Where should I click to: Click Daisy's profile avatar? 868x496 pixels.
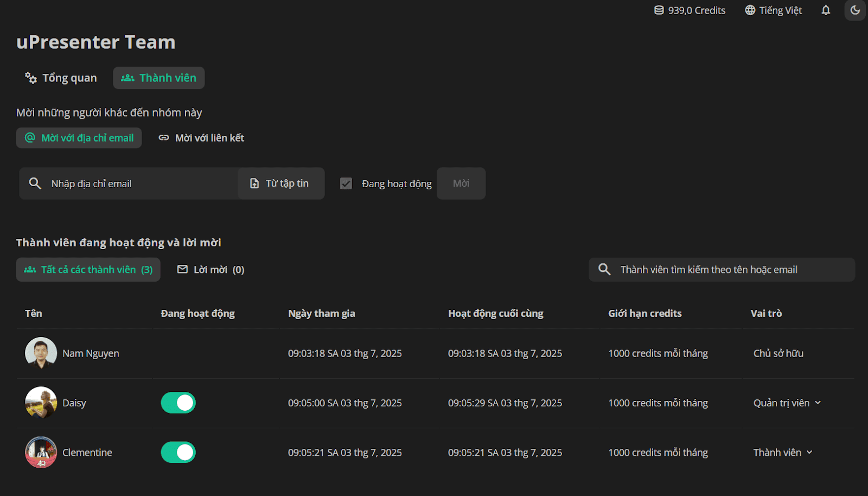(41, 403)
